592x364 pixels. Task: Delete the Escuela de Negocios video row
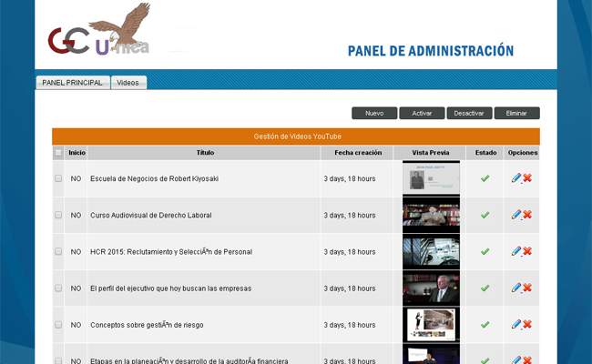[527, 178]
